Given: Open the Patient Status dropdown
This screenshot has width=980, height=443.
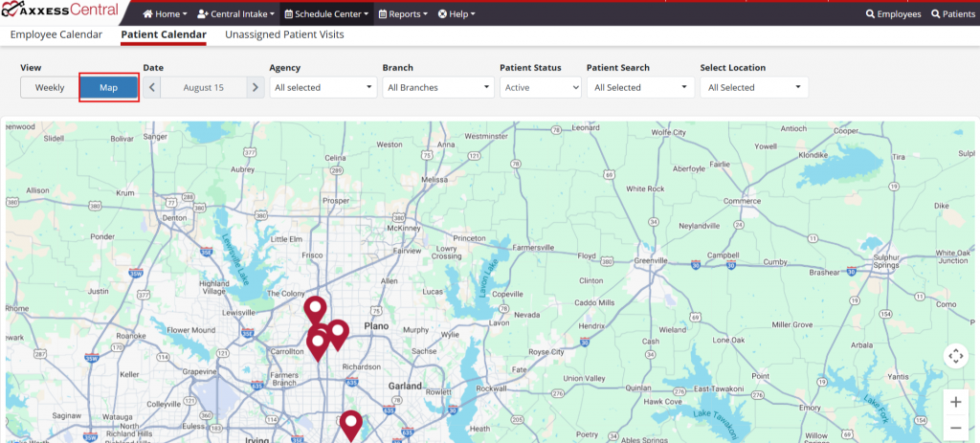Looking at the screenshot, I should click(x=541, y=87).
